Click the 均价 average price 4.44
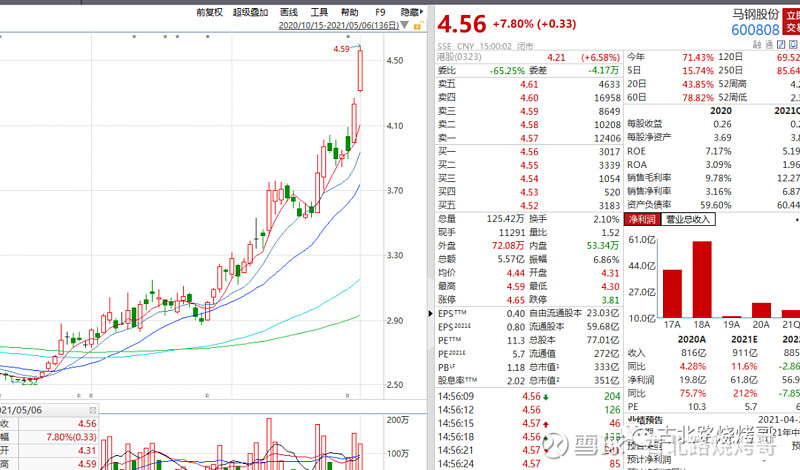 515,273
